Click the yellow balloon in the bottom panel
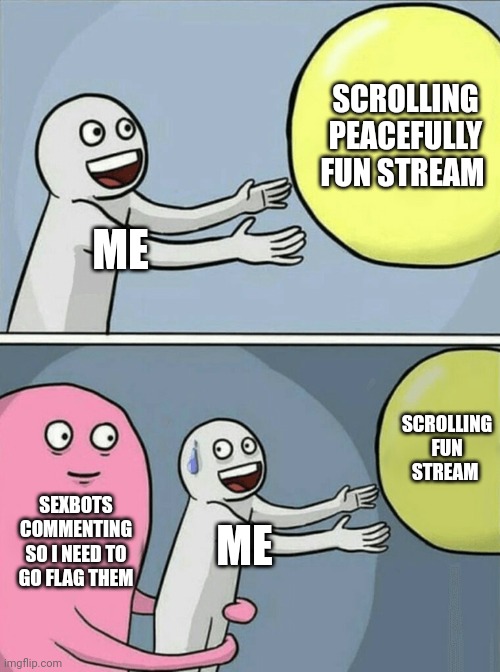The width and height of the screenshot is (500, 672). (x=439, y=450)
